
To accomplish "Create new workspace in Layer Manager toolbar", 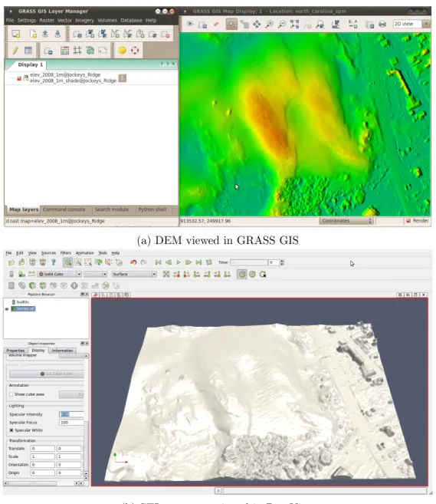I will pos(33,34).
